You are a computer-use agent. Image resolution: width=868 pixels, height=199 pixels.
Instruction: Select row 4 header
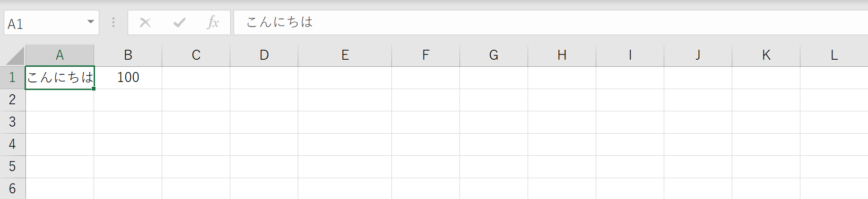coord(13,145)
